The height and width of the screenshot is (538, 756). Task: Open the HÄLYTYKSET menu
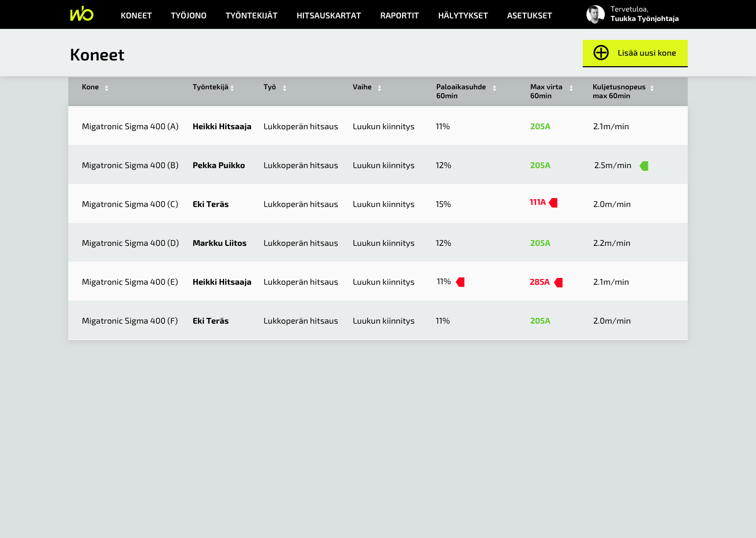point(463,15)
